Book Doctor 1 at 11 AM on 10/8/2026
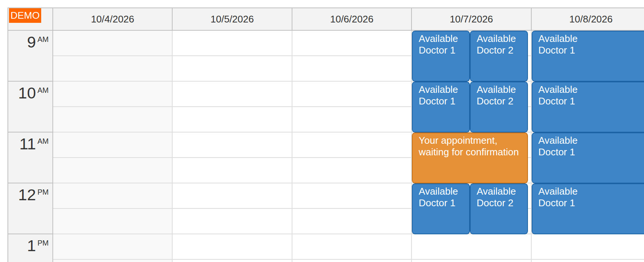 (x=588, y=158)
